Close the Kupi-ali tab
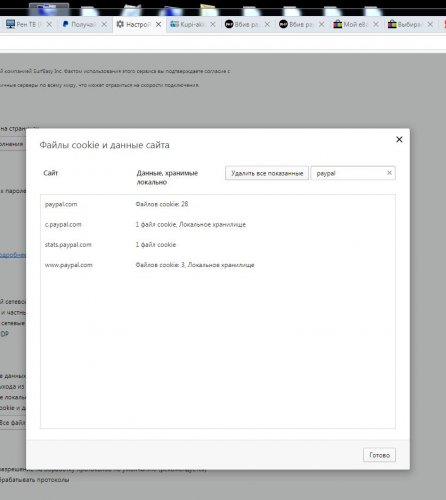 213,24
